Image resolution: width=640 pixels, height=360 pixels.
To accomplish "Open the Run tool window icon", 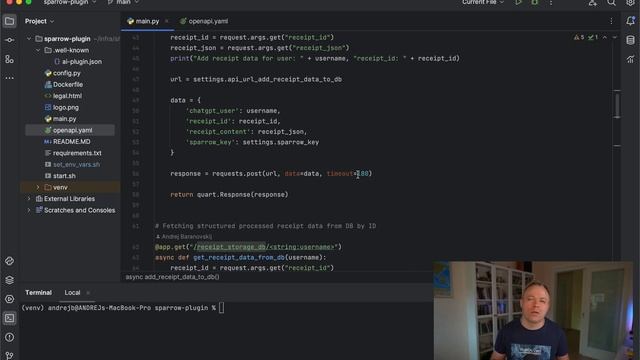I will click(9, 299).
